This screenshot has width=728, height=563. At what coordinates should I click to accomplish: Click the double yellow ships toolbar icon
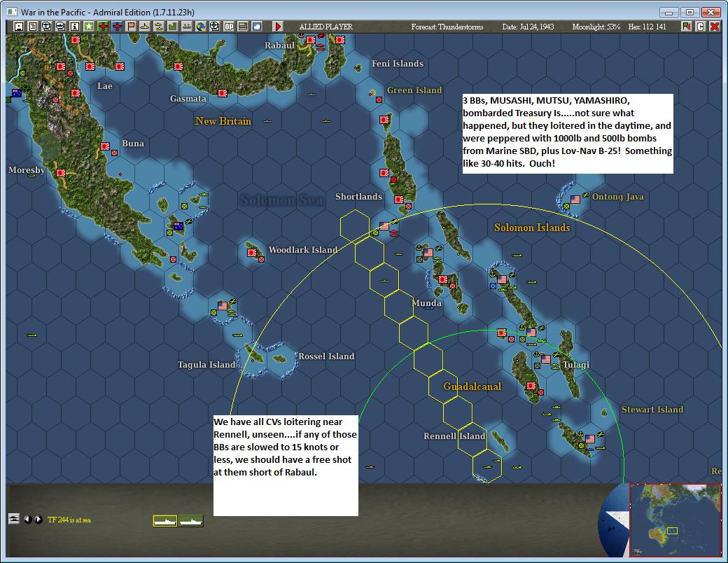[x=158, y=27]
